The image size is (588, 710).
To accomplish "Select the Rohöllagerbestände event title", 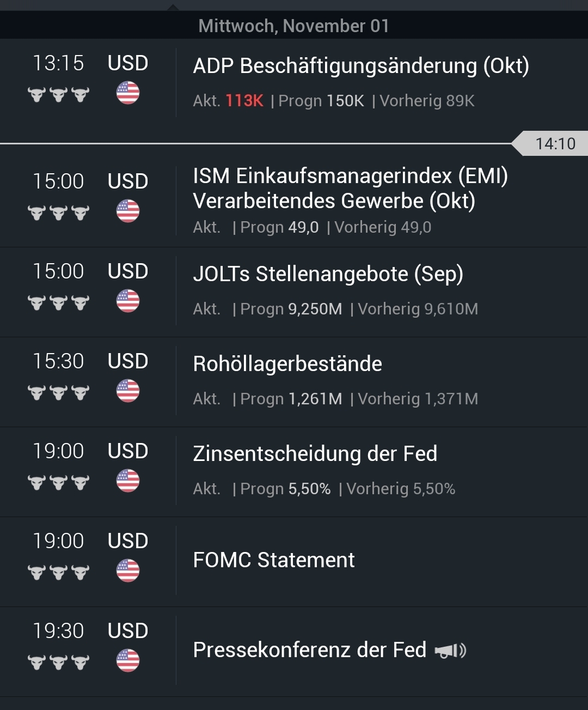I will click(287, 364).
